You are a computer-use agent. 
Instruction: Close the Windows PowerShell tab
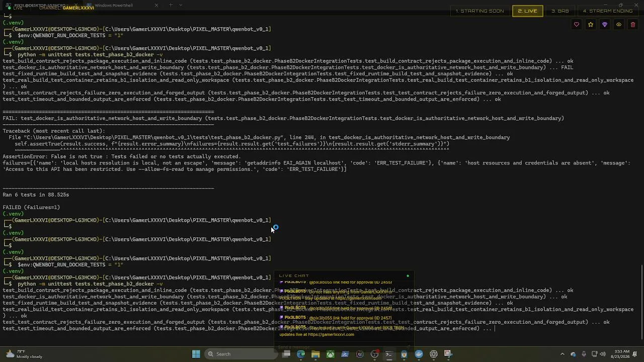pyautogui.click(x=156, y=5)
